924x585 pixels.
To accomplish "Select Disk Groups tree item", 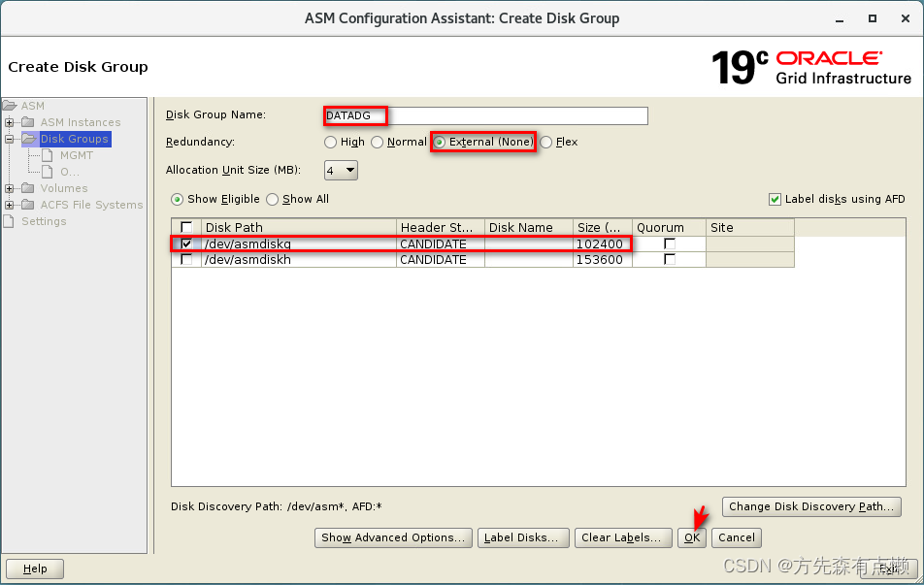I will point(74,139).
